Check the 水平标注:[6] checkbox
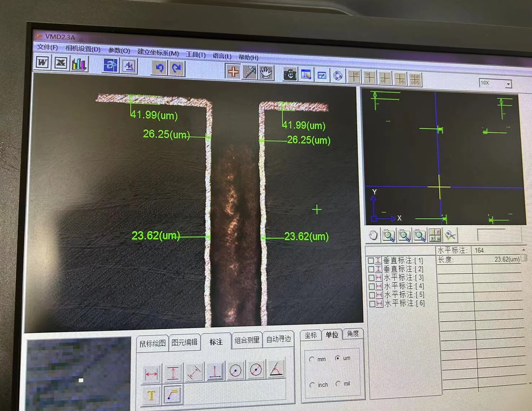 (372, 304)
